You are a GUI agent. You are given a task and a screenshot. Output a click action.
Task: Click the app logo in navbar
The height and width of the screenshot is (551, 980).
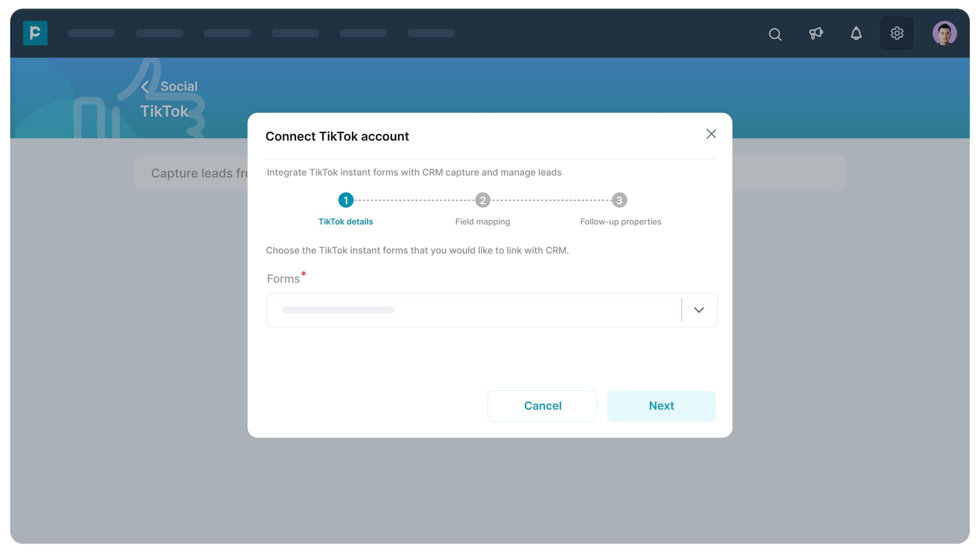[35, 33]
